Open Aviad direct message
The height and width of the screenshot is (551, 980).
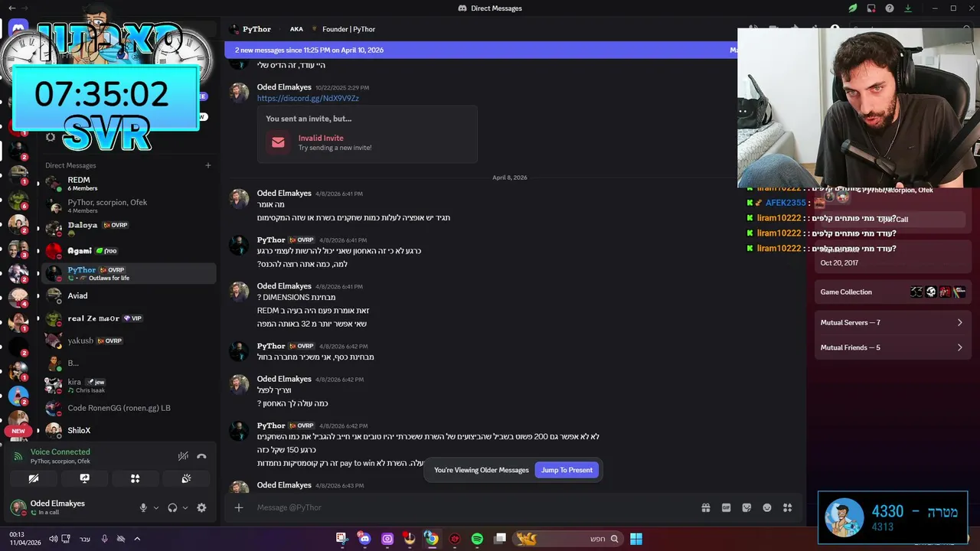point(129,295)
